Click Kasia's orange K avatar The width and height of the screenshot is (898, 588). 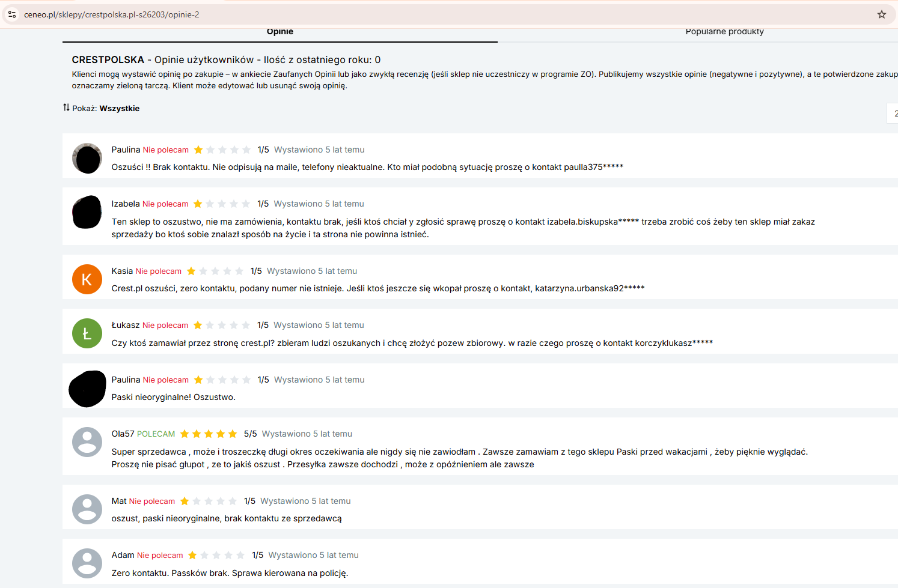coord(87,279)
